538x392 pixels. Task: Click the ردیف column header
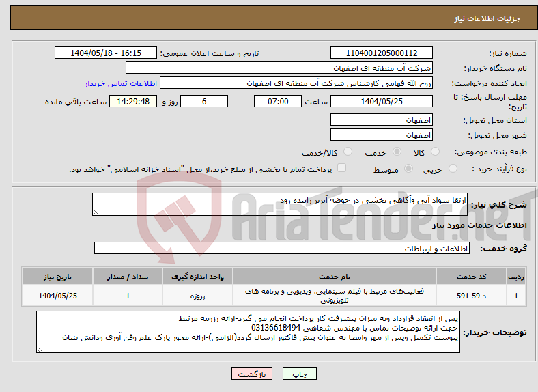coord(516,277)
